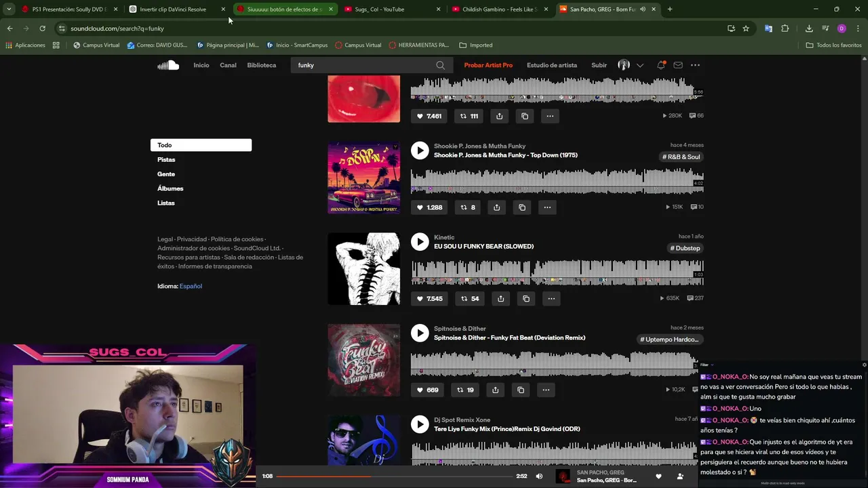
Task: Open more options for Funky Fat Beat
Action: (x=546, y=390)
